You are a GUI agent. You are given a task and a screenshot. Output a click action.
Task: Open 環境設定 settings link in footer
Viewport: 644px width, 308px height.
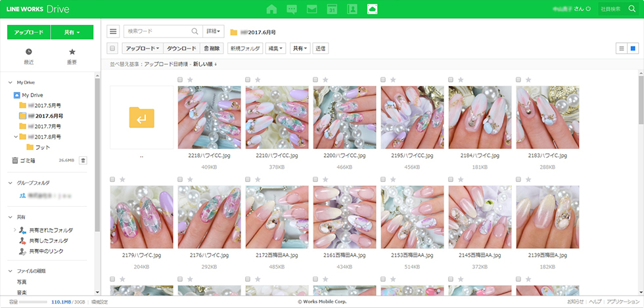point(100,302)
